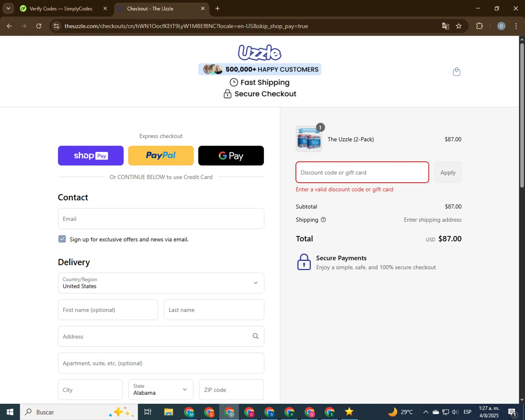
Task: Click the Total amount $87.00
Action: pos(450,239)
